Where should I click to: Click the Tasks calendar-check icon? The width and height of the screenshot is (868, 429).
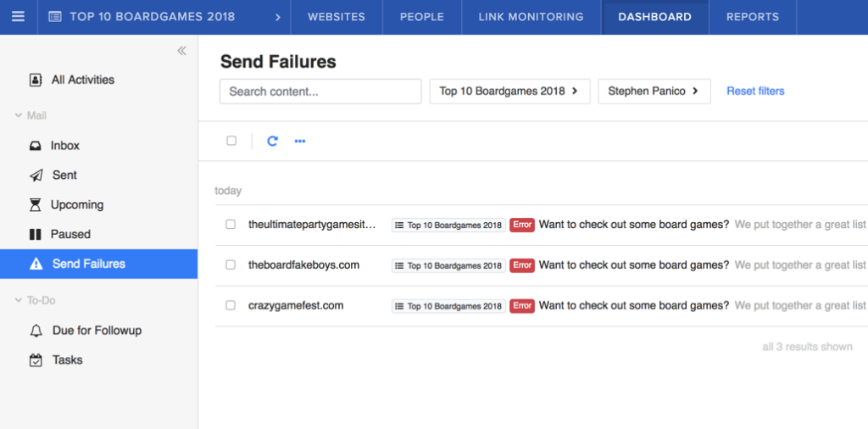click(36, 360)
